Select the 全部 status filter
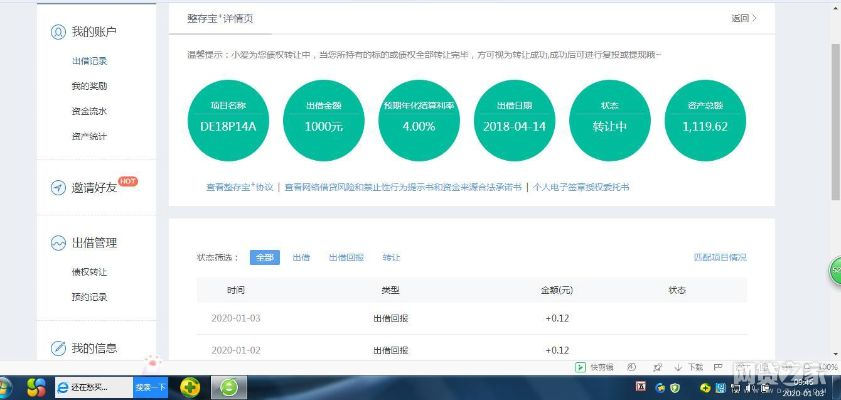 tap(264, 257)
